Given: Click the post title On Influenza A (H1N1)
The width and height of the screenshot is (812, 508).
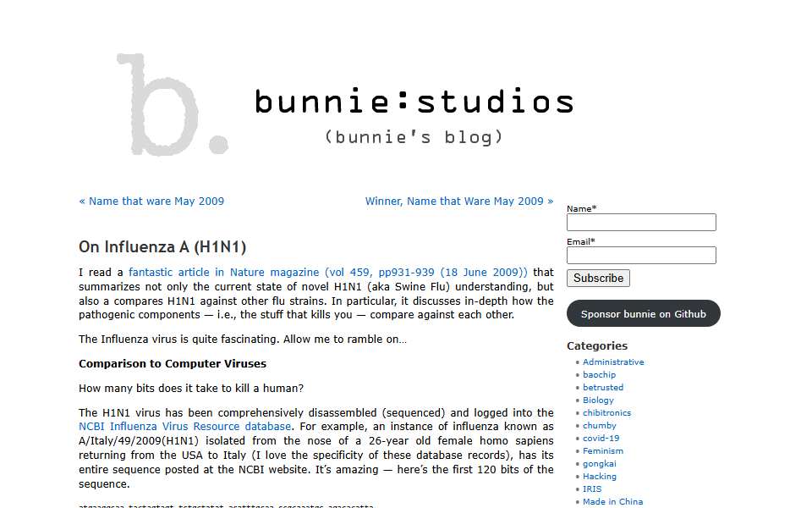Looking at the screenshot, I should click(162, 246).
